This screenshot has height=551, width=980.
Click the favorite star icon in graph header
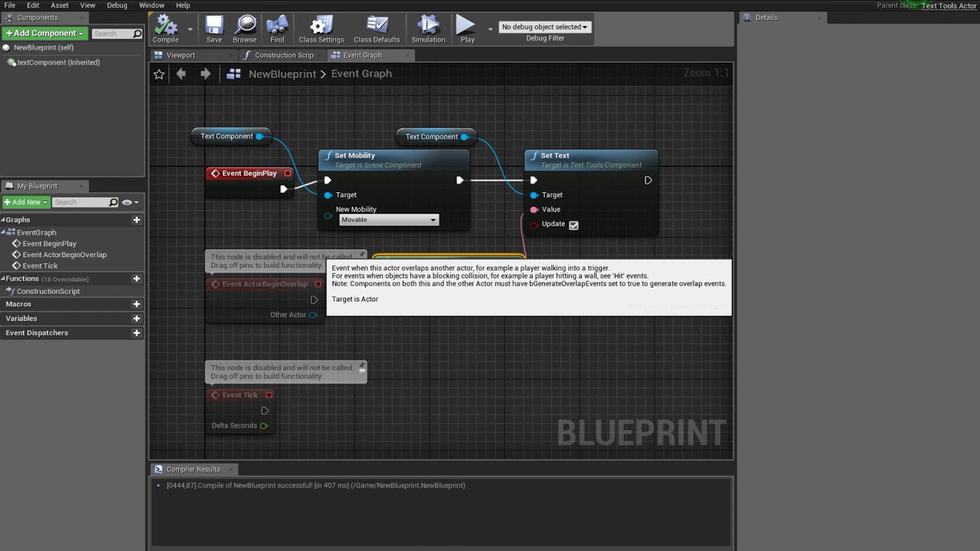(159, 73)
